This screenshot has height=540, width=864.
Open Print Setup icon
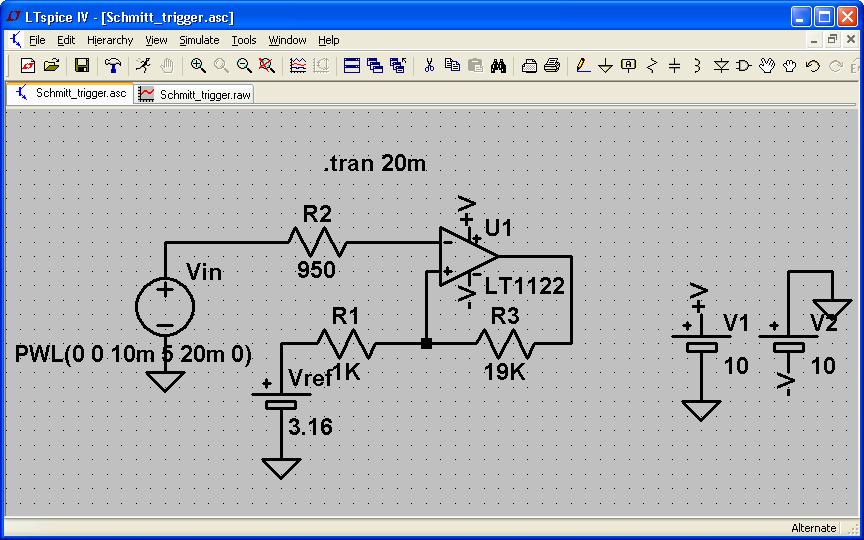pyautogui.click(x=529, y=66)
